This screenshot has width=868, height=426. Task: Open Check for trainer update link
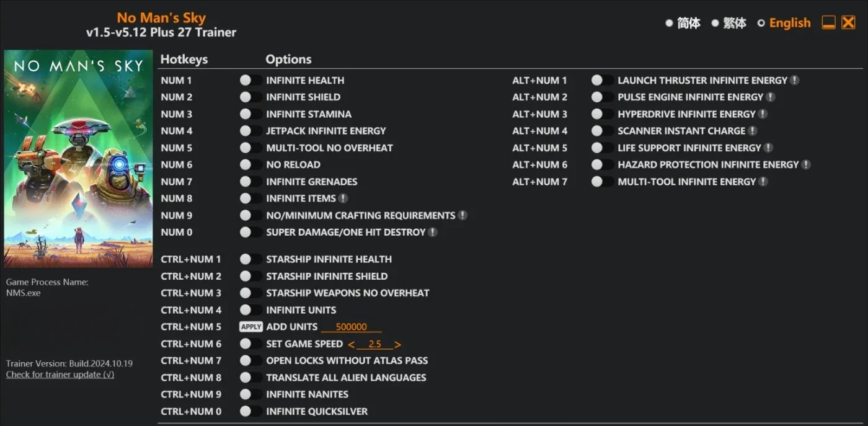pyautogui.click(x=60, y=375)
